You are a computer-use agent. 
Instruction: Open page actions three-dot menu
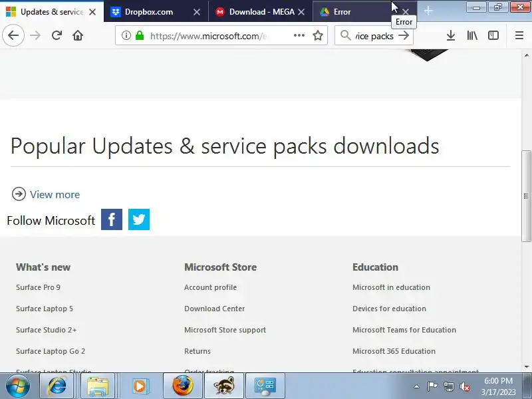tap(299, 35)
